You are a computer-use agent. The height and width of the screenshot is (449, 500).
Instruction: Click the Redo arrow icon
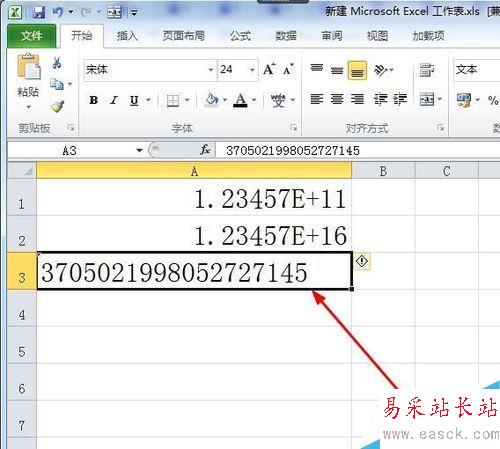pos(86,12)
